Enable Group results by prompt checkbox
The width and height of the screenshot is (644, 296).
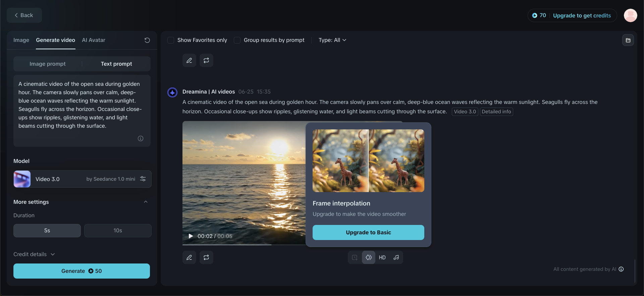[237, 40]
